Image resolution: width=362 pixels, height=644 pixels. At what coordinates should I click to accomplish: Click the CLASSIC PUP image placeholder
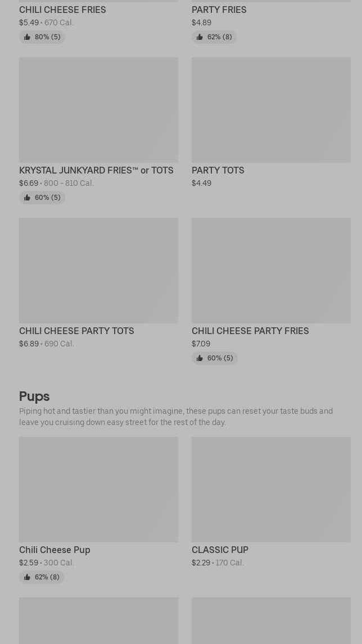271,489
